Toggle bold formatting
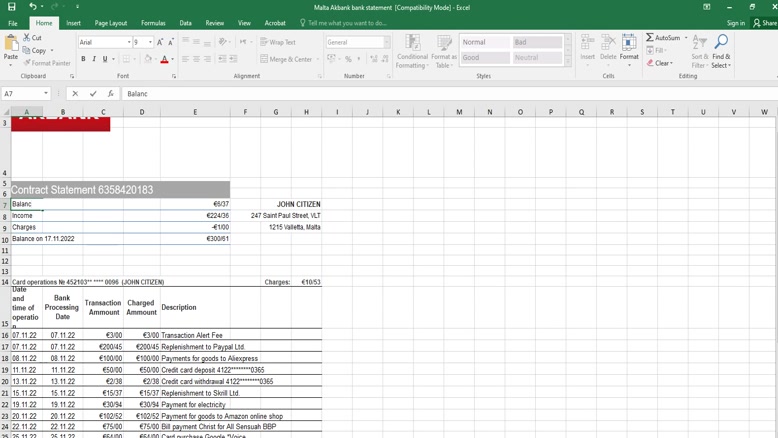This screenshot has height=438, width=778. click(83, 59)
